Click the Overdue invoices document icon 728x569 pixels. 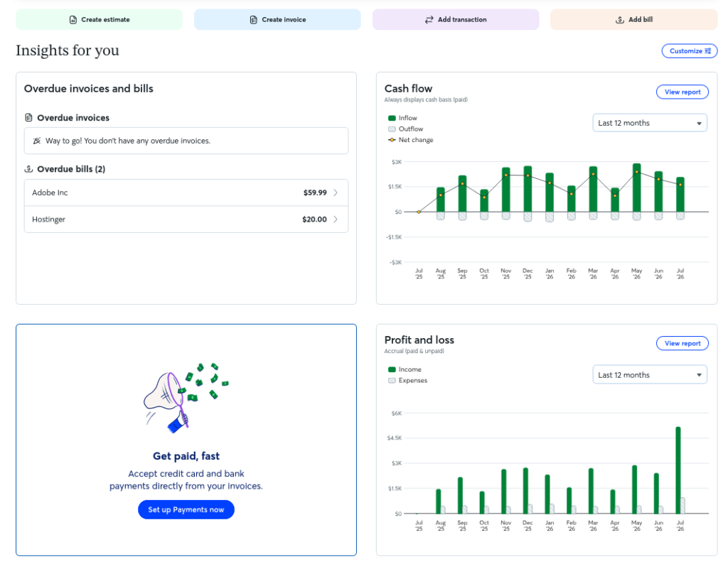click(x=28, y=118)
